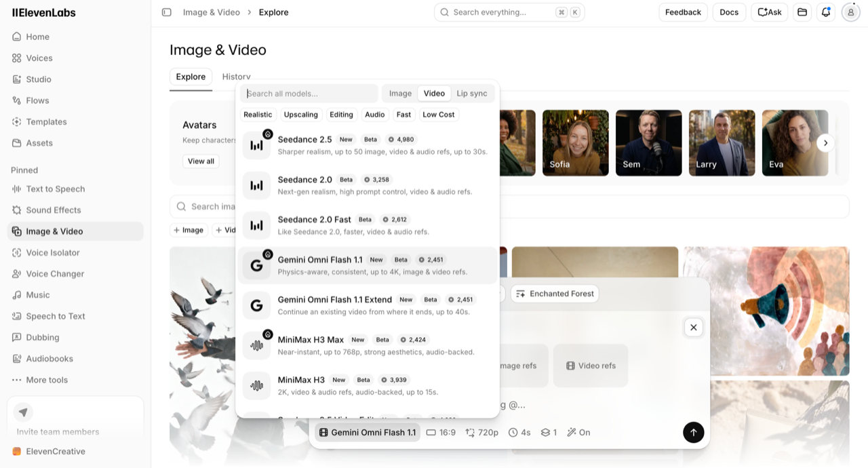
Task: Select the Sofia avatar
Action: (x=575, y=143)
